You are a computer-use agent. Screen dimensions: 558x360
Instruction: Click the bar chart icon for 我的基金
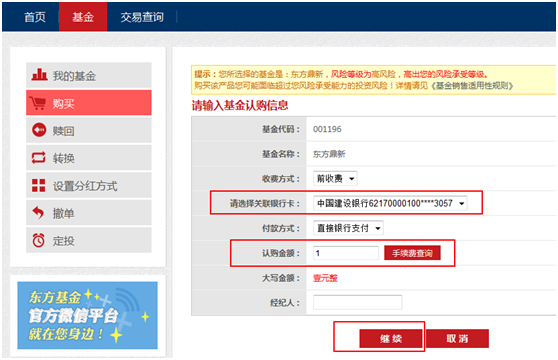(39, 75)
